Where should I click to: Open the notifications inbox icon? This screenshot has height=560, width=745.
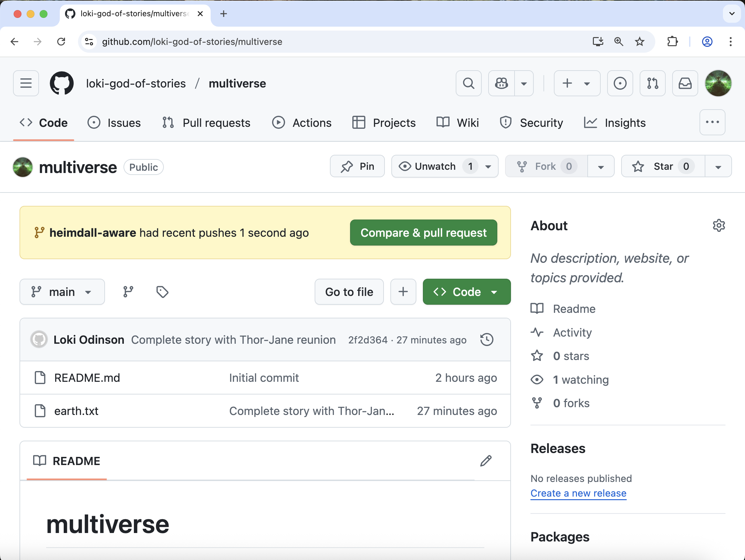pyautogui.click(x=685, y=83)
